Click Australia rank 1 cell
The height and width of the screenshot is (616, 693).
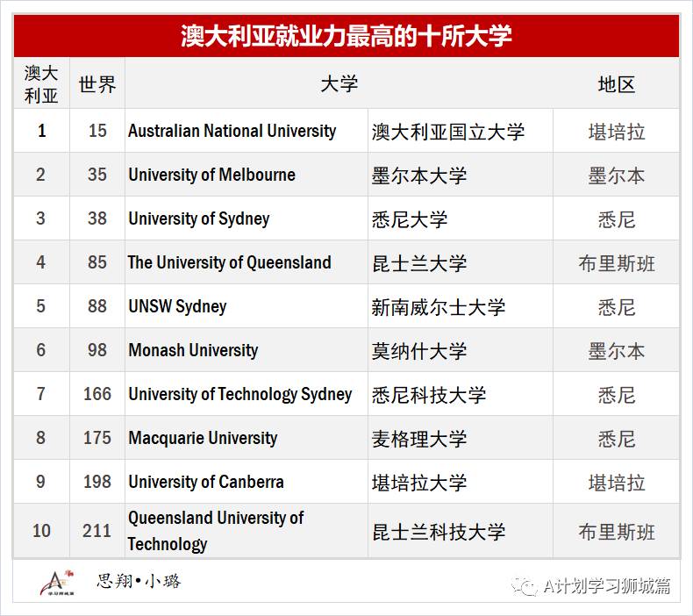(x=41, y=131)
